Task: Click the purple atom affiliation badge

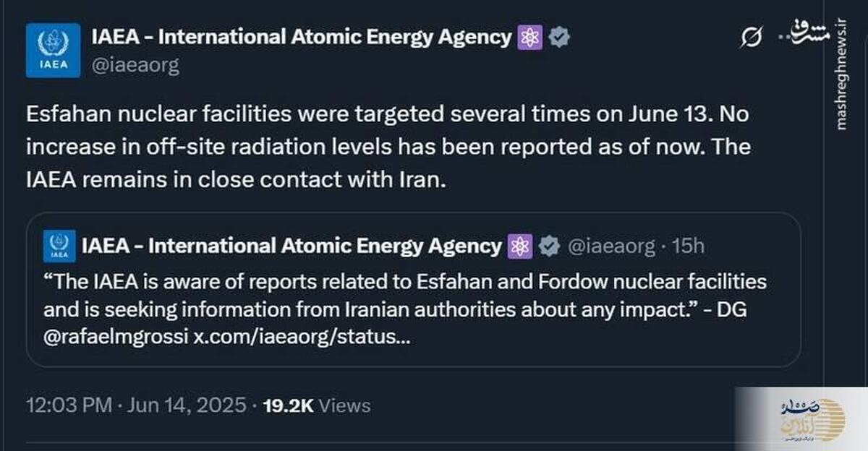Action: [x=529, y=38]
